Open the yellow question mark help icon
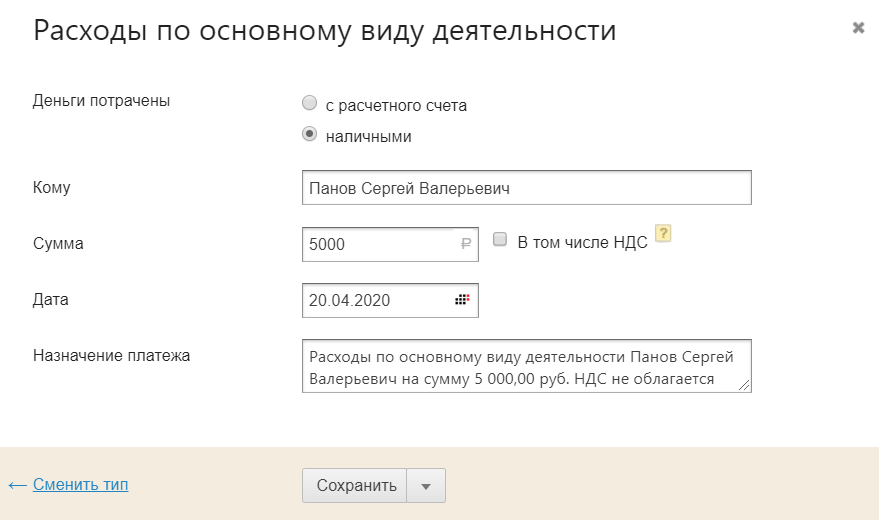Image resolution: width=879 pixels, height=520 pixels. click(662, 234)
